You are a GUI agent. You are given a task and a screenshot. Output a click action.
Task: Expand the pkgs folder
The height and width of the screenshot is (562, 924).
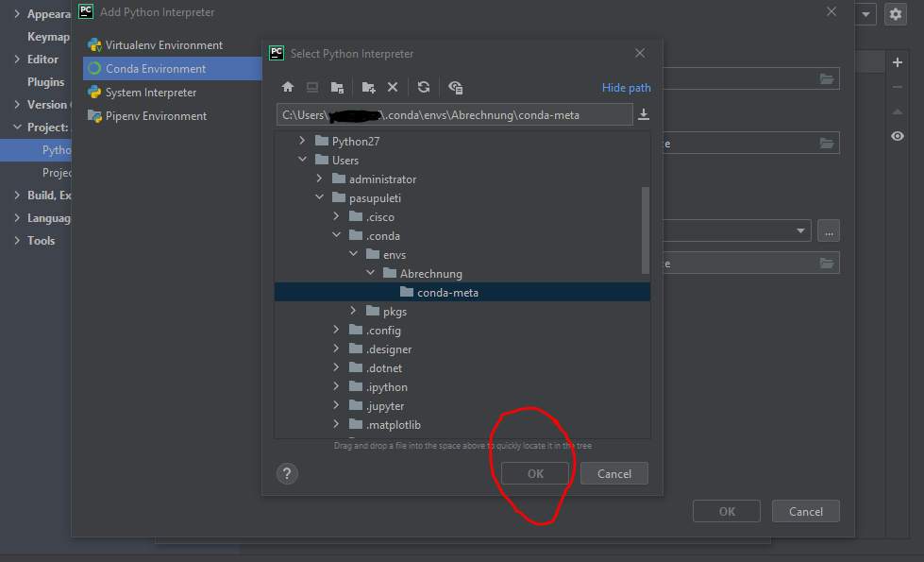[x=354, y=310]
